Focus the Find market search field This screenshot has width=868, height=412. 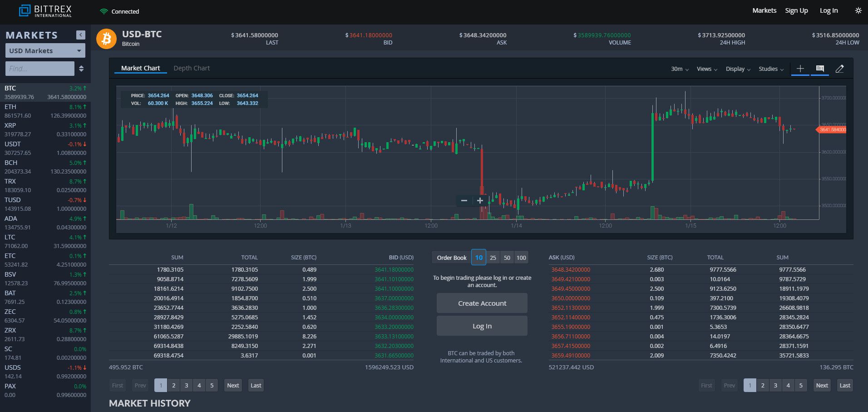pos(40,69)
